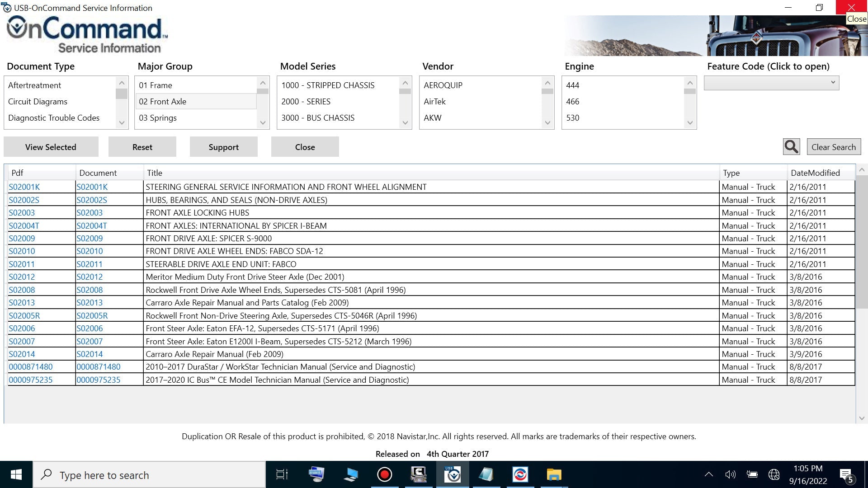868x488 pixels.
Task: Select Circuit Diagrams document type
Action: 38,102
